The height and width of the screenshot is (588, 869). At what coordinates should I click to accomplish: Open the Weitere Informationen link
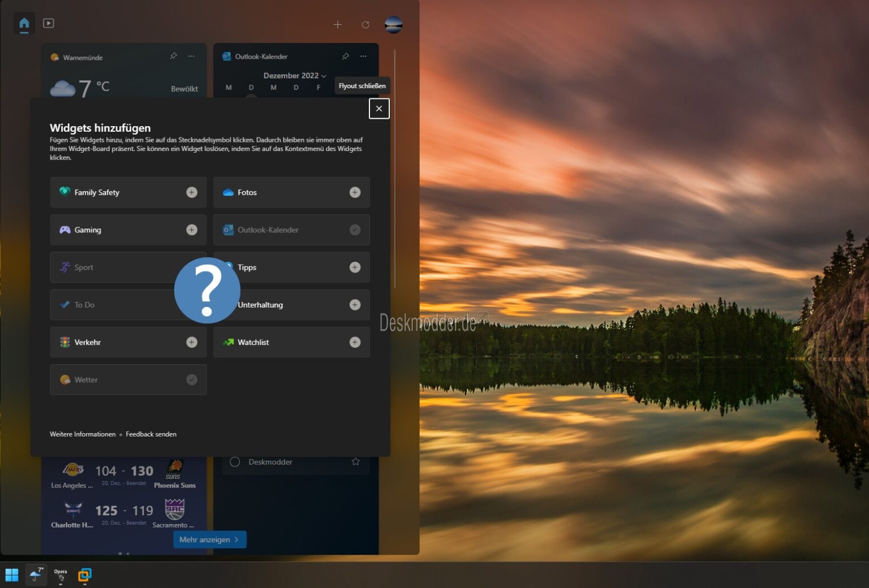point(82,434)
